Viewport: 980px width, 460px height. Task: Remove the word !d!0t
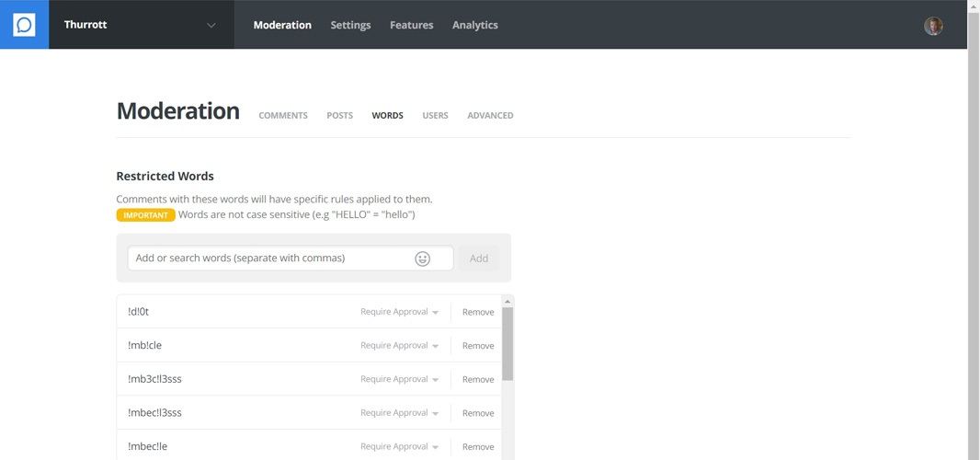pos(478,312)
